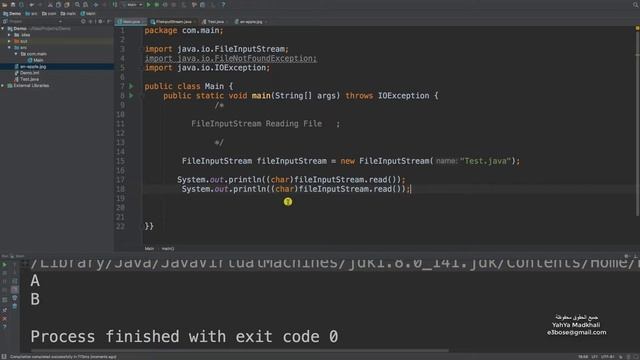
Task: Click the Find magnifier toolbar icon
Action: pyautogui.click(x=77, y=4)
